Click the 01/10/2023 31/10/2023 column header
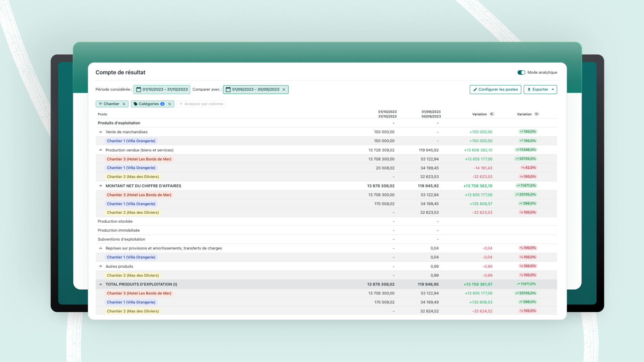This screenshot has width=644, height=362. point(387,114)
